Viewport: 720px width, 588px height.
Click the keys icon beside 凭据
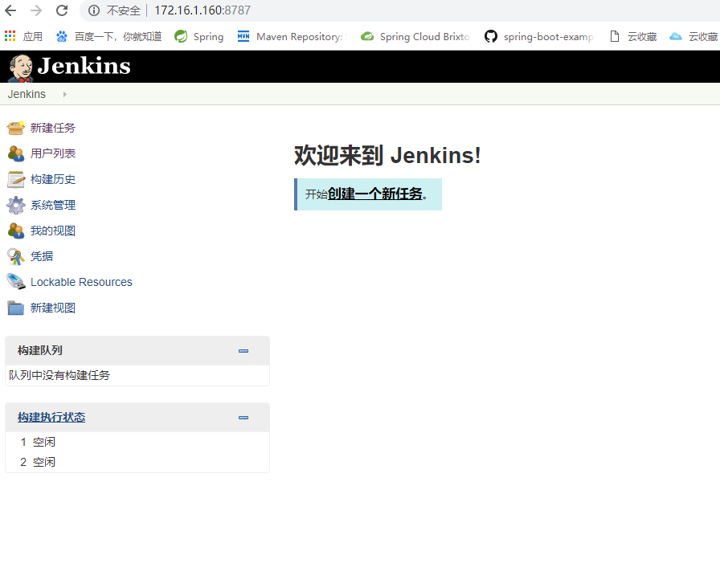[x=15, y=256]
